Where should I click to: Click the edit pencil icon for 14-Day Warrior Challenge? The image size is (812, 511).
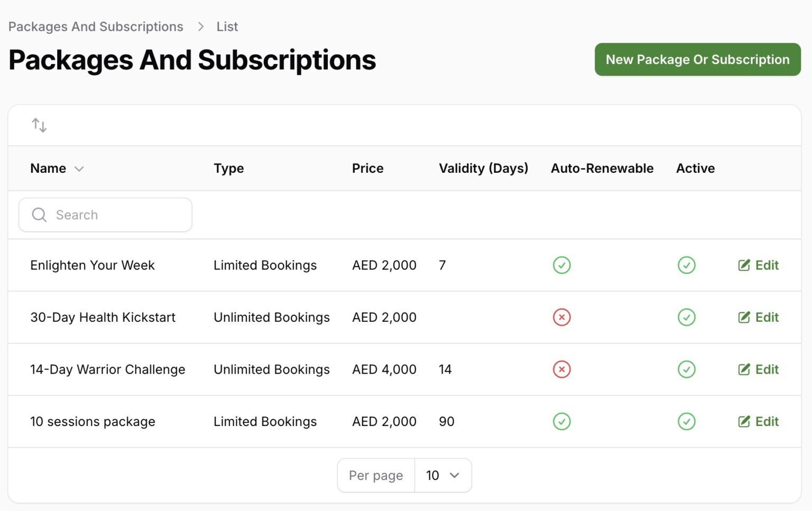(744, 369)
